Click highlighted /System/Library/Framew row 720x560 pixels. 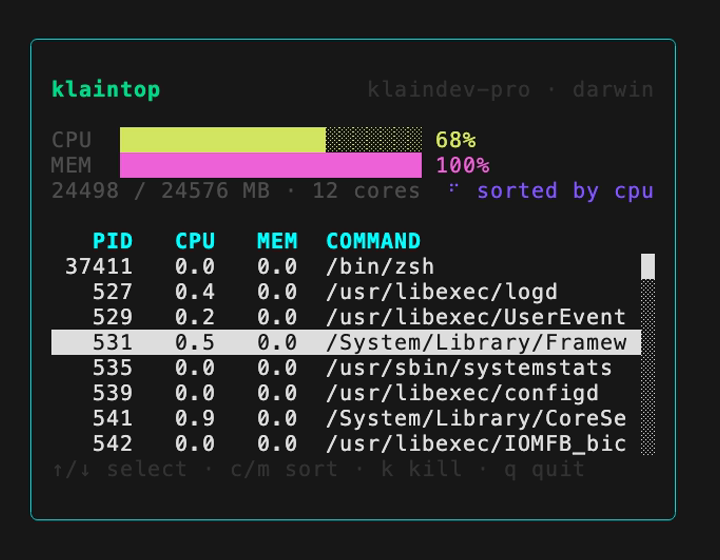pos(346,342)
